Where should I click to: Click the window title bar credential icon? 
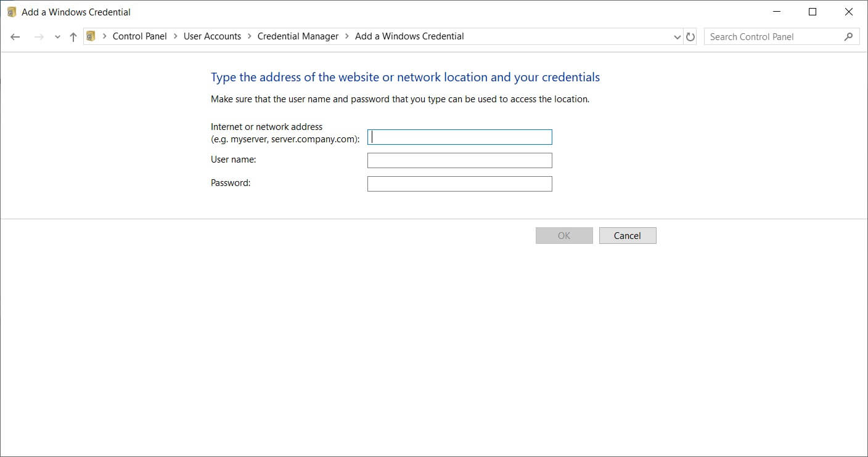point(12,12)
